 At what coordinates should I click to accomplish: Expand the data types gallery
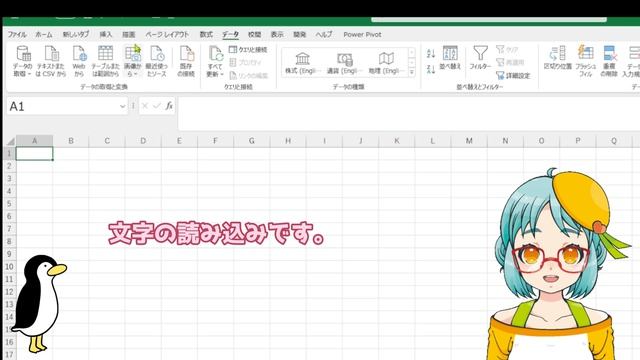(x=411, y=72)
